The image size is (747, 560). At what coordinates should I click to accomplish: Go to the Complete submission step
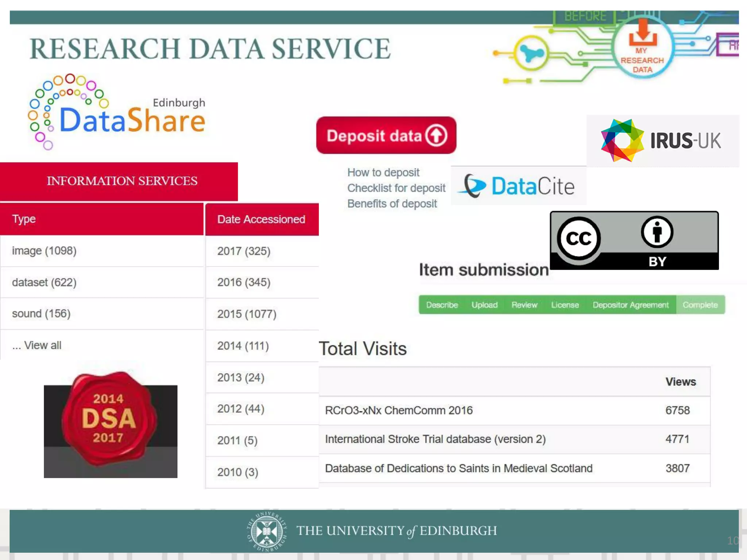click(x=700, y=305)
